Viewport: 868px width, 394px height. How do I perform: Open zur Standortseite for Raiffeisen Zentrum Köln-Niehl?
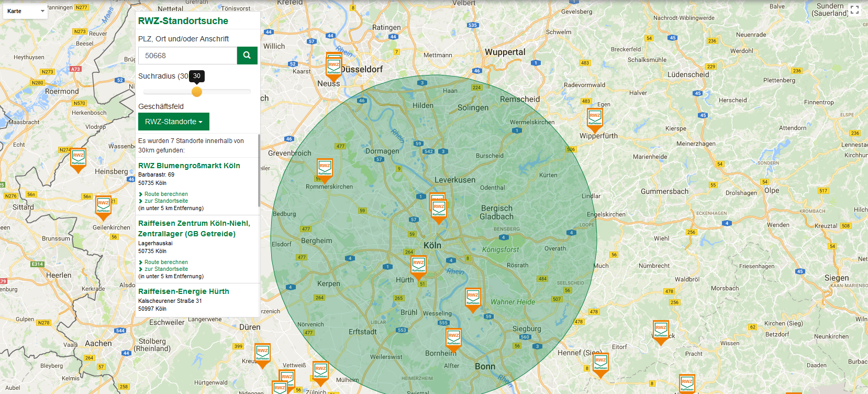(x=166, y=269)
